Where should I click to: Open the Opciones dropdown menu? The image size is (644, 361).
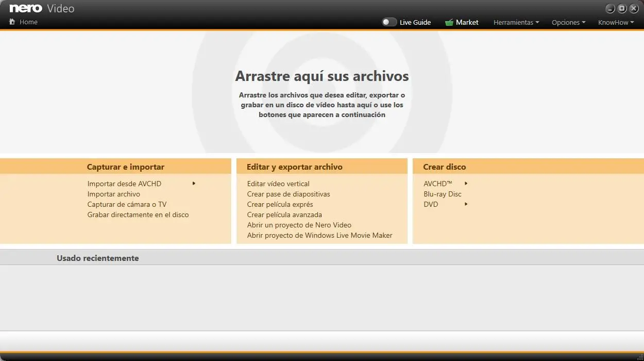pyautogui.click(x=568, y=22)
